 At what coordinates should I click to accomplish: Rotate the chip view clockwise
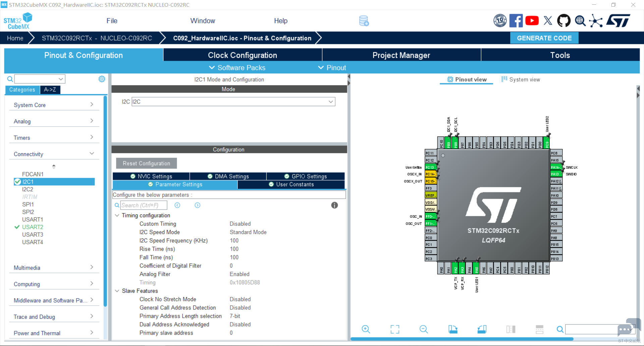point(453,329)
